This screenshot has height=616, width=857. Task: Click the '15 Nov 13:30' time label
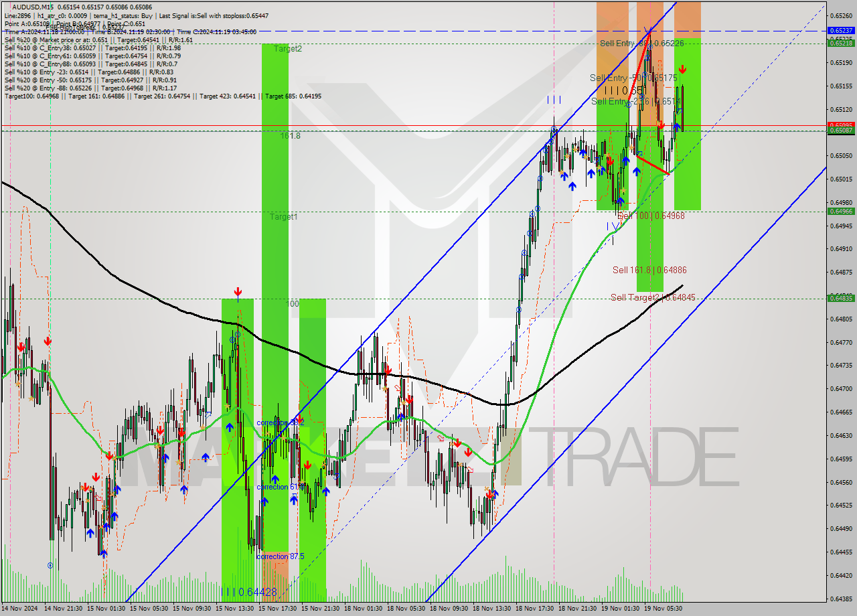236,609
